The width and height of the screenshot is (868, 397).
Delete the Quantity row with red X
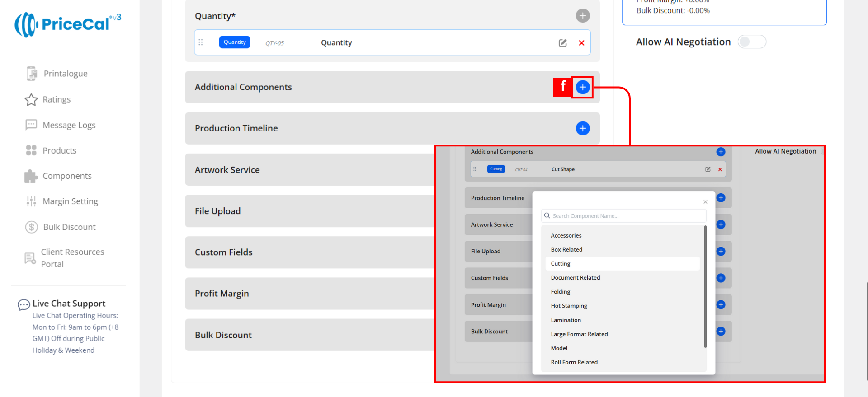581,43
